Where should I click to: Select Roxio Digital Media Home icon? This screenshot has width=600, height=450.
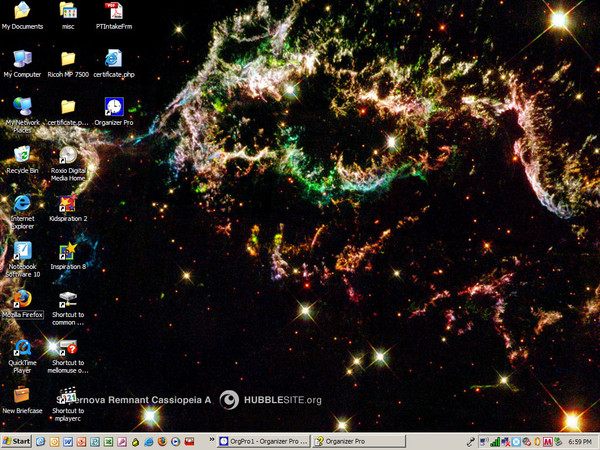pos(68,156)
